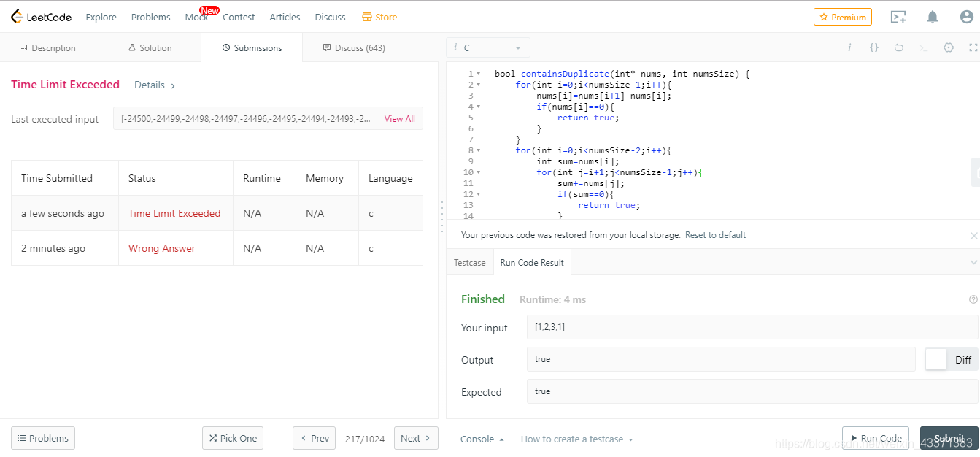Open the terminal shortcut icon
Image resolution: width=980 pixels, height=457 pixels.
[924, 47]
